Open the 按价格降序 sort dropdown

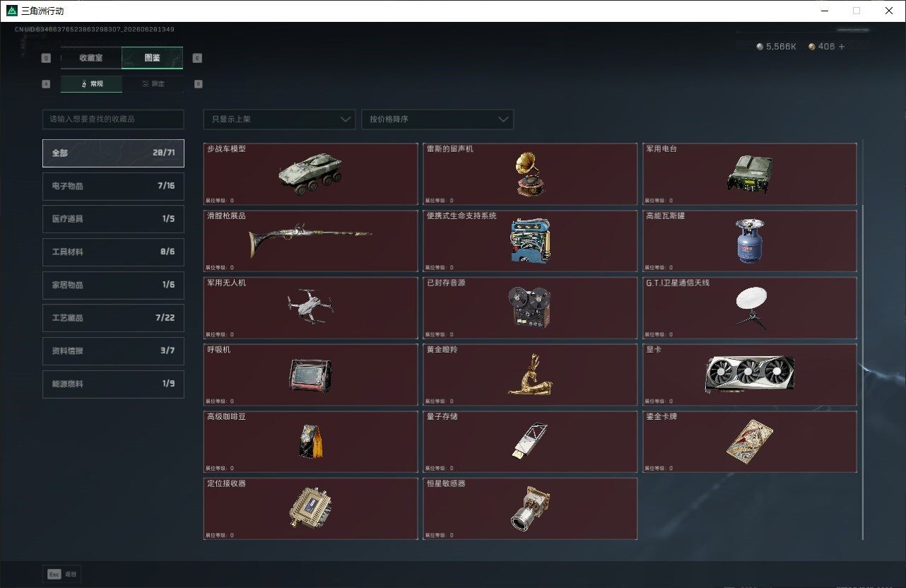(437, 119)
